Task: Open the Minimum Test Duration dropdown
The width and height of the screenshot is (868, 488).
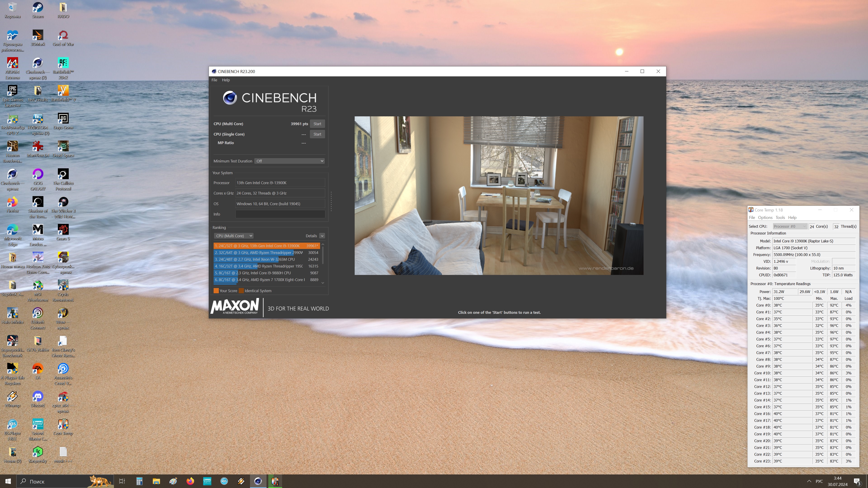Action: [289, 161]
